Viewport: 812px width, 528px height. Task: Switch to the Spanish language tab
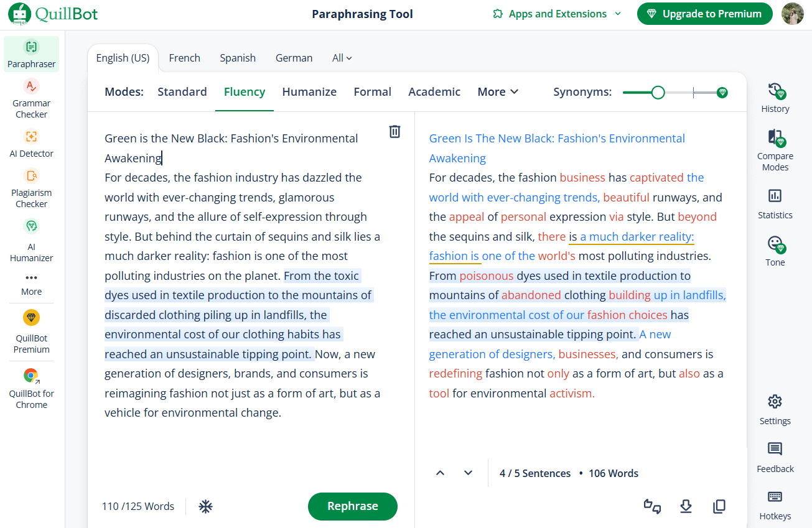point(238,58)
